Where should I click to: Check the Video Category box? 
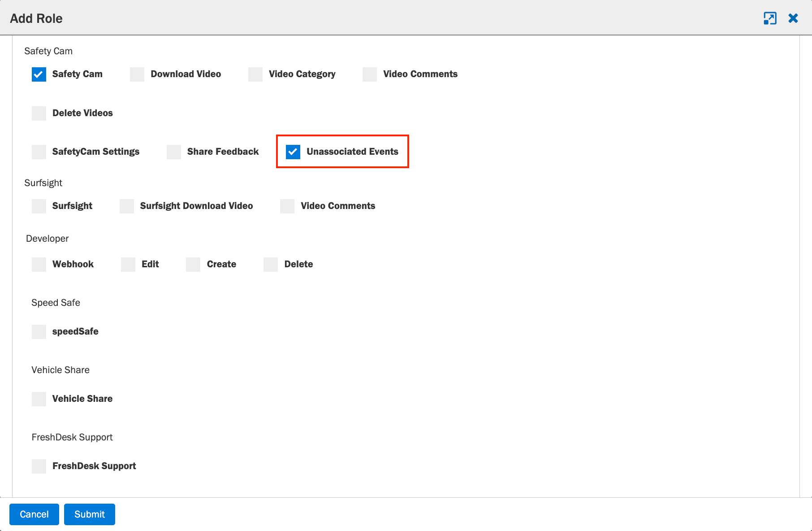pos(255,74)
